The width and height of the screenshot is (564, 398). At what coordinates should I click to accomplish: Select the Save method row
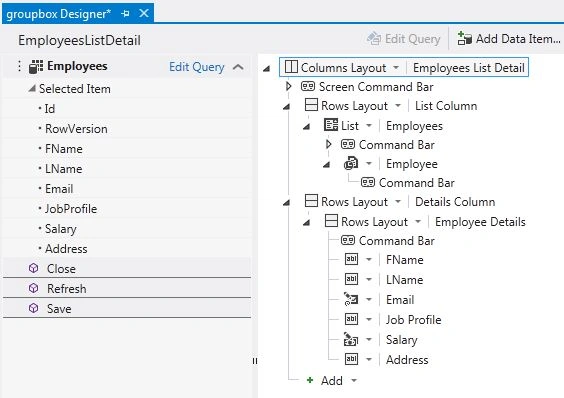pos(127,308)
